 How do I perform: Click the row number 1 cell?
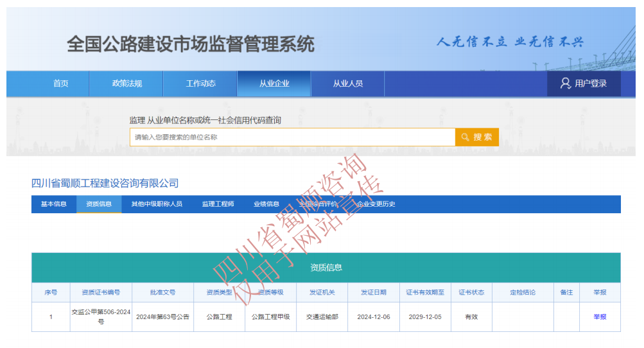[51, 317]
